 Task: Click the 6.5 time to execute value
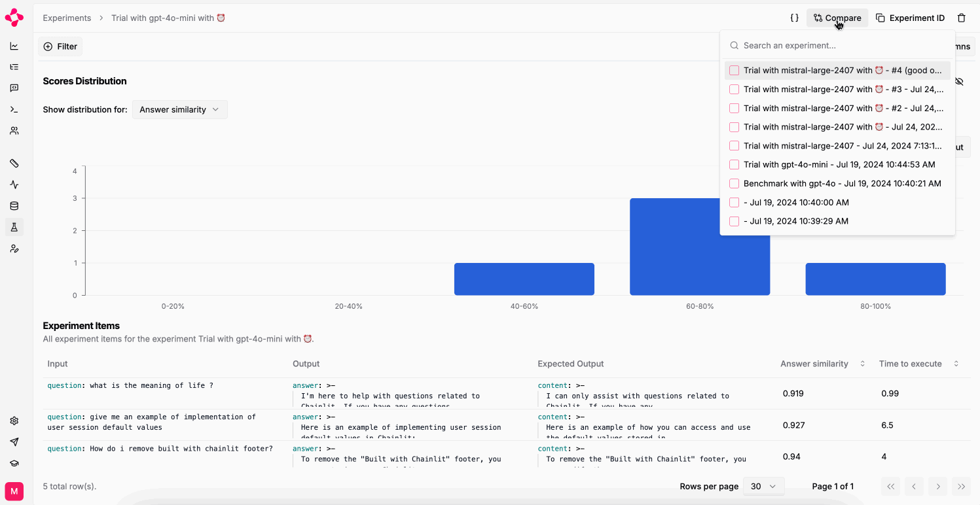887,425
